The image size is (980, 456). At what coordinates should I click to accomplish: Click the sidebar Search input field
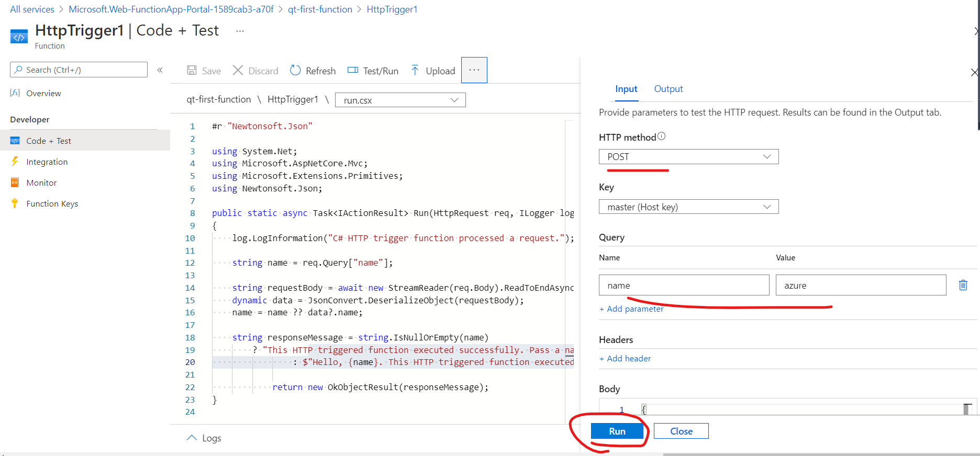tap(79, 70)
